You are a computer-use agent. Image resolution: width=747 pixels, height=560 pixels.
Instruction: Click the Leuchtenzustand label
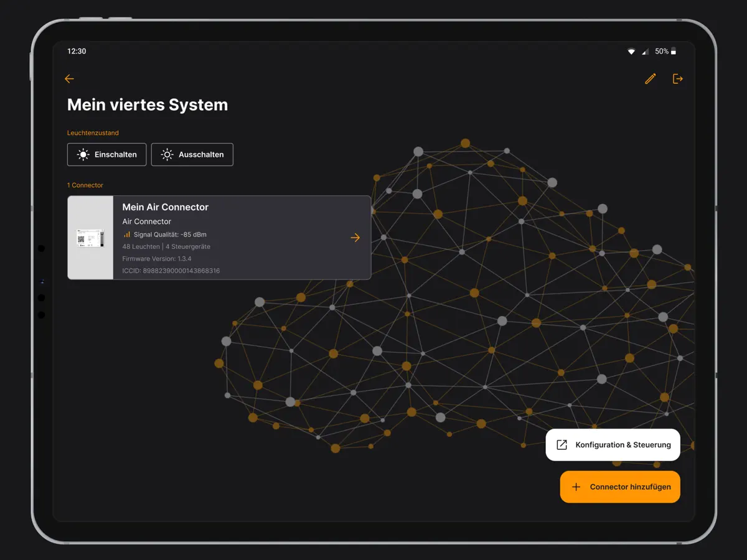(93, 133)
